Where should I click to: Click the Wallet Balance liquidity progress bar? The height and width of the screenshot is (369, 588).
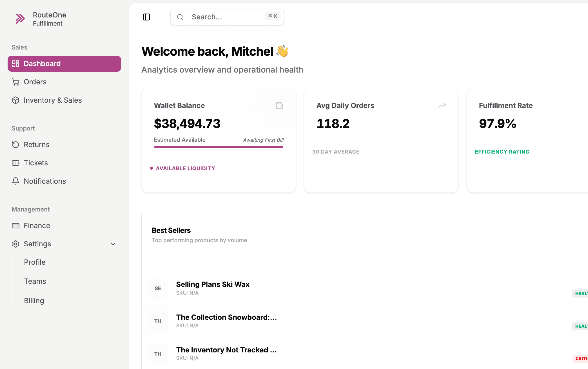(x=218, y=147)
